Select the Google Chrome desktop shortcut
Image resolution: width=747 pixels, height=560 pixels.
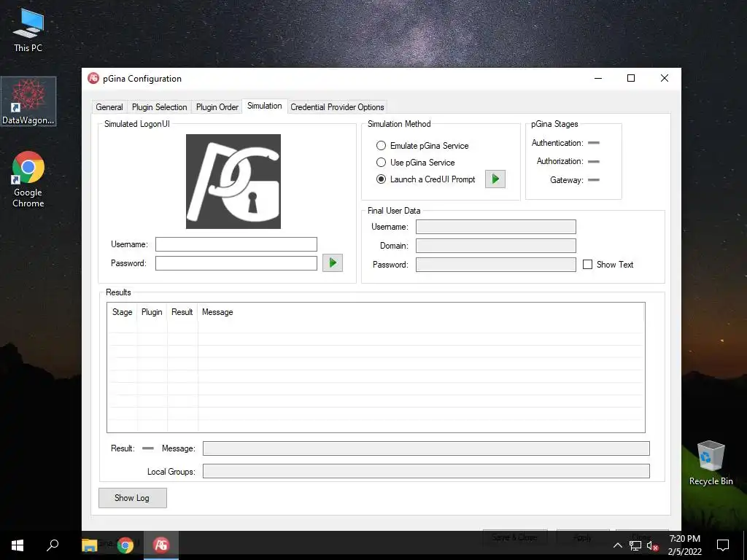click(28, 179)
